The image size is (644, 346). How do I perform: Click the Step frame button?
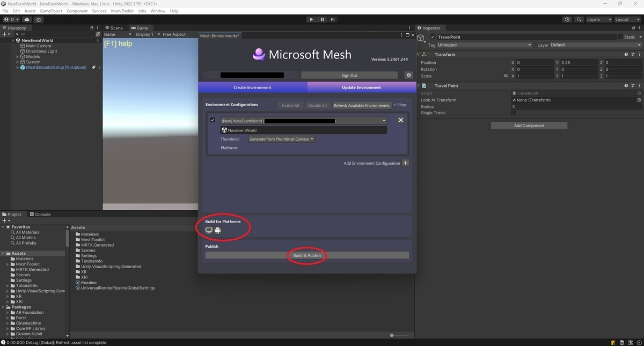[x=333, y=19]
